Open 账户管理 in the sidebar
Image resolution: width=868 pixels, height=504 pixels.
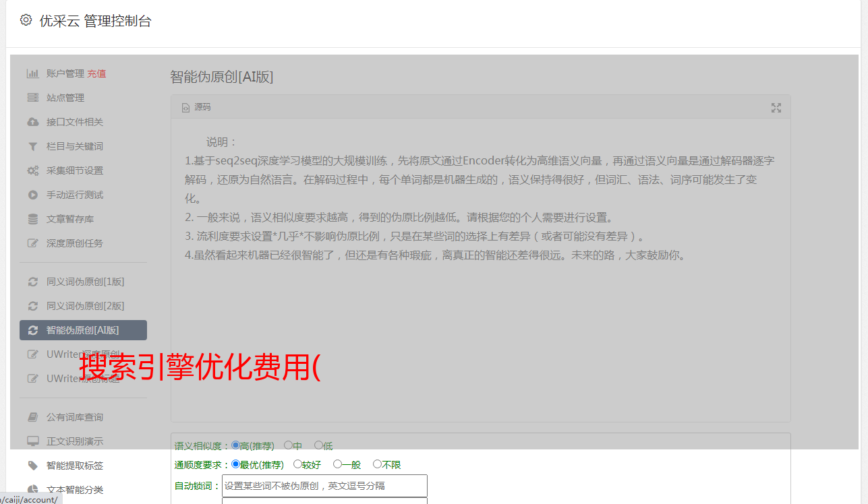click(x=65, y=73)
